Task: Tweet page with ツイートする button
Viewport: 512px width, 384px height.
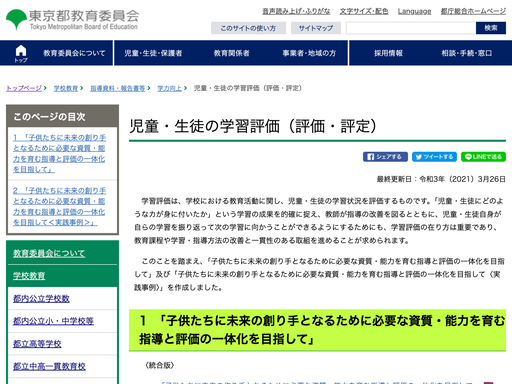Action: pyautogui.click(x=434, y=157)
